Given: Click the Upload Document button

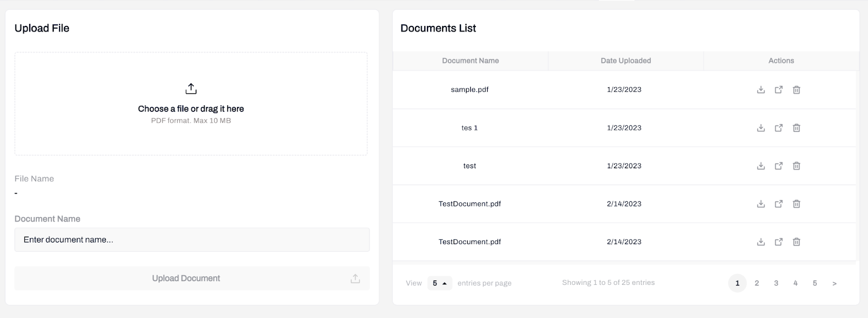Looking at the screenshot, I should tap(192, 278).
